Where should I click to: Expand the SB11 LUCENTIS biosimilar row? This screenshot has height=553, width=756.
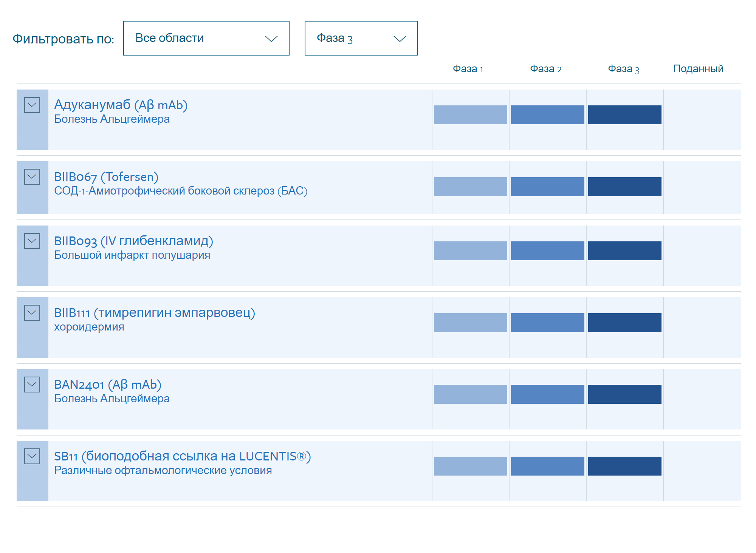point(32,456)
